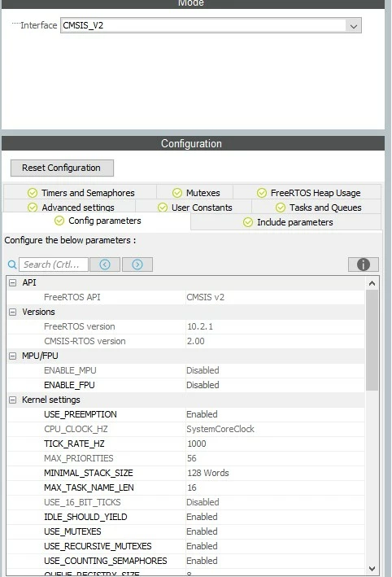Collapse the Versions section
This screenshot has height=577, width=392.
[12, 312]
